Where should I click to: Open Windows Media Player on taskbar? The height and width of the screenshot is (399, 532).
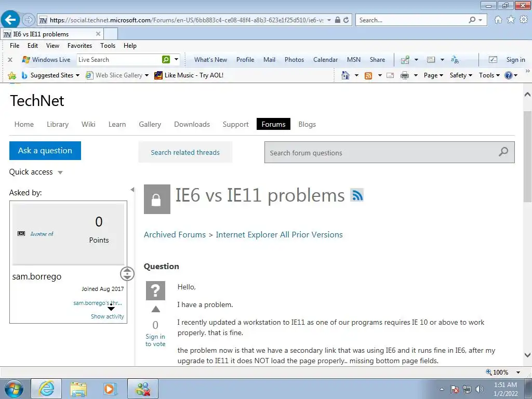coord(109,389)
